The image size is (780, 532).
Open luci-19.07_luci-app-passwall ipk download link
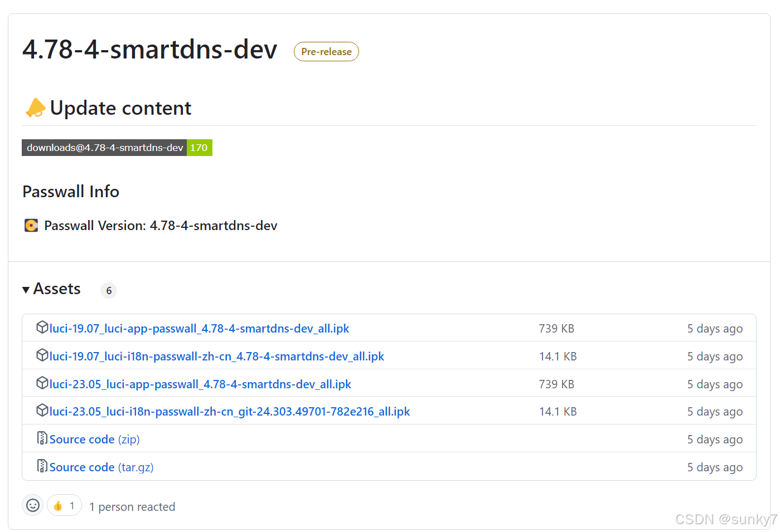199,329
